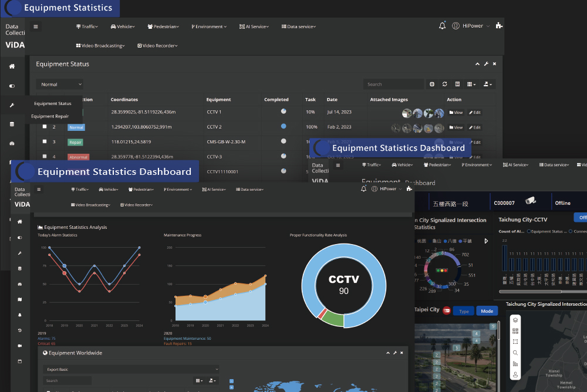Click the refresh icon in the Equipment Status toolbar
This screenshot has width=587, height=392.
445,84
